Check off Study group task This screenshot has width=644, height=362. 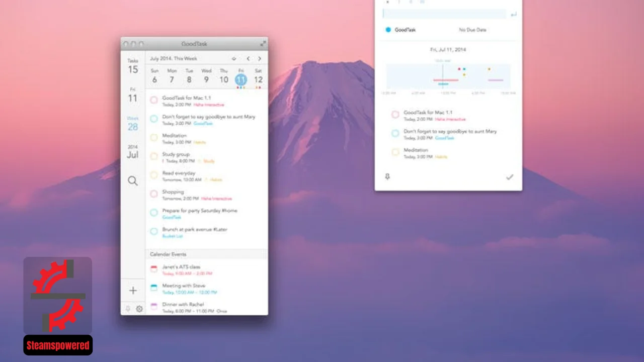click(x=154, y=156)
